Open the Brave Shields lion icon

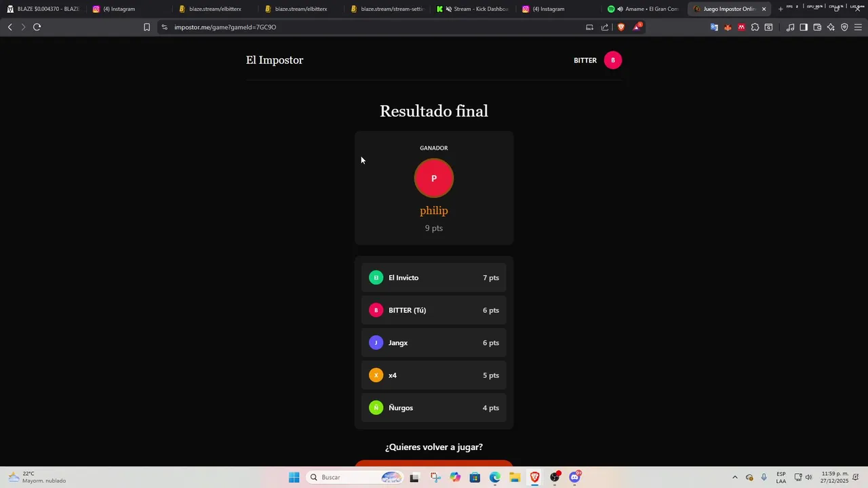tap(620, 27)
